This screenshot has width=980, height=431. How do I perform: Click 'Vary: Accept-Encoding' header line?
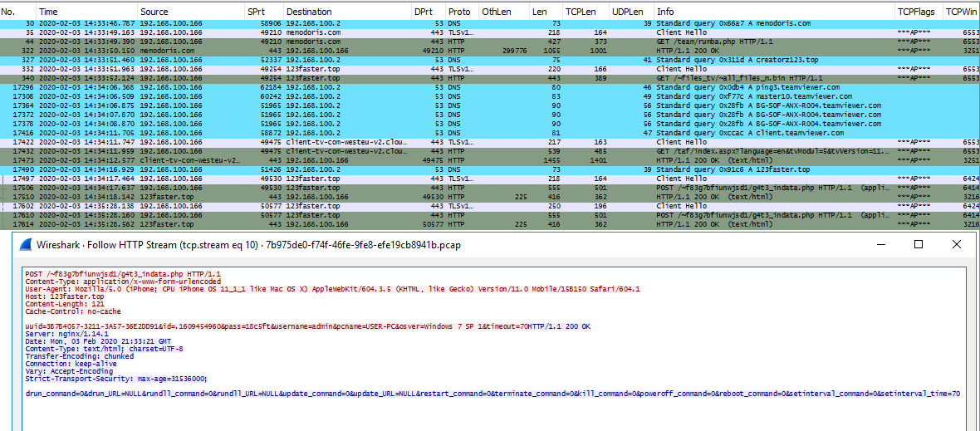pyautogui.click(x=69, y=371)
